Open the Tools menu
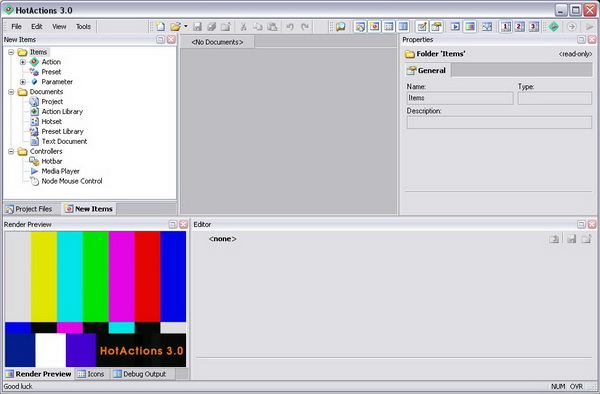Viewport: 600px width, 394px height. click(x=83, y=26)
